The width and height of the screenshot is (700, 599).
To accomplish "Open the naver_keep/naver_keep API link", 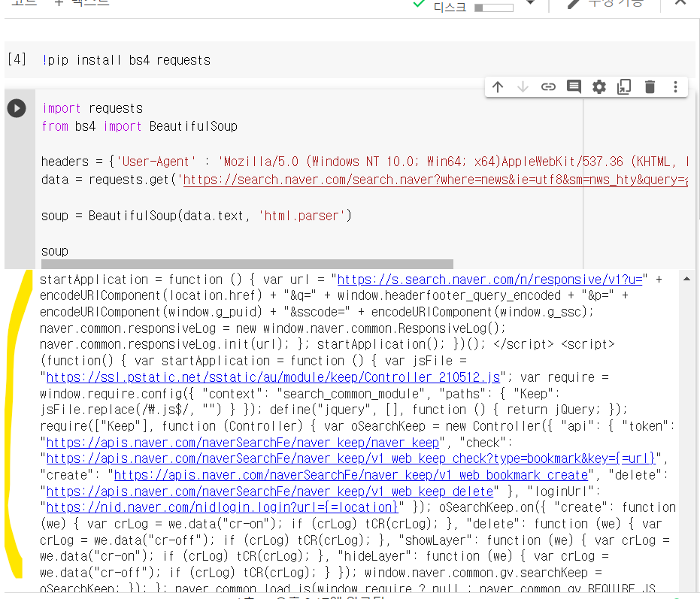I will (243, 443).
